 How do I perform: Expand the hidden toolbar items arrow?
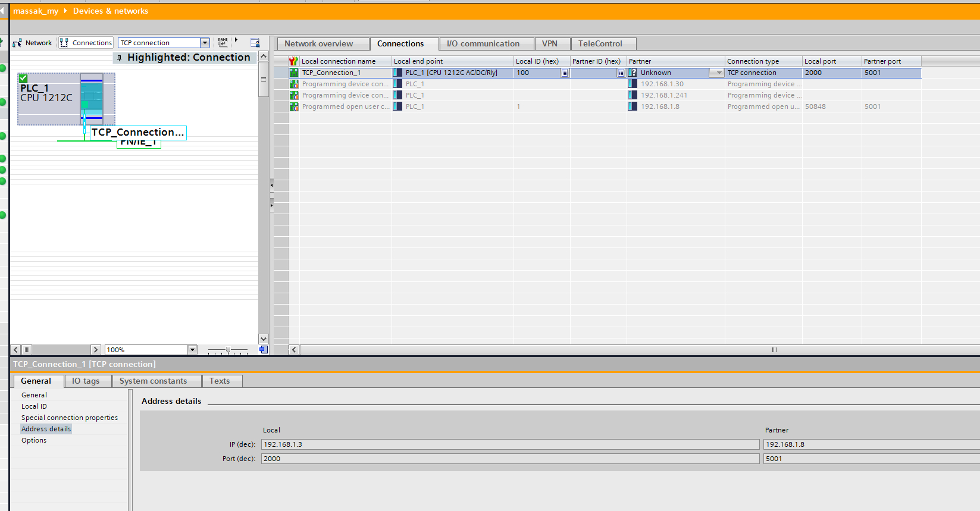236,40
